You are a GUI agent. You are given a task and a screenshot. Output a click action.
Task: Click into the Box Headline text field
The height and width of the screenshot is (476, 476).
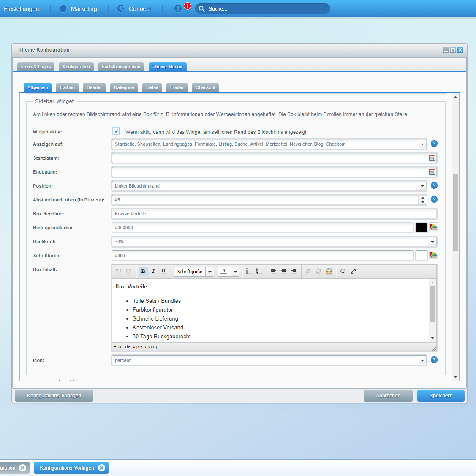click(x=274, y=214)
